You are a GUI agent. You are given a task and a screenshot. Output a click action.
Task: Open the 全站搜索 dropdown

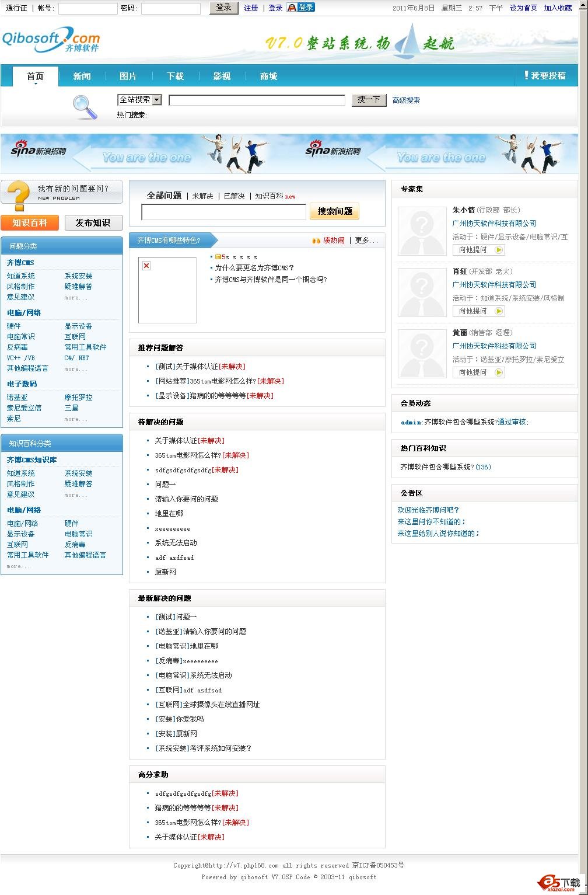(139, 100)
